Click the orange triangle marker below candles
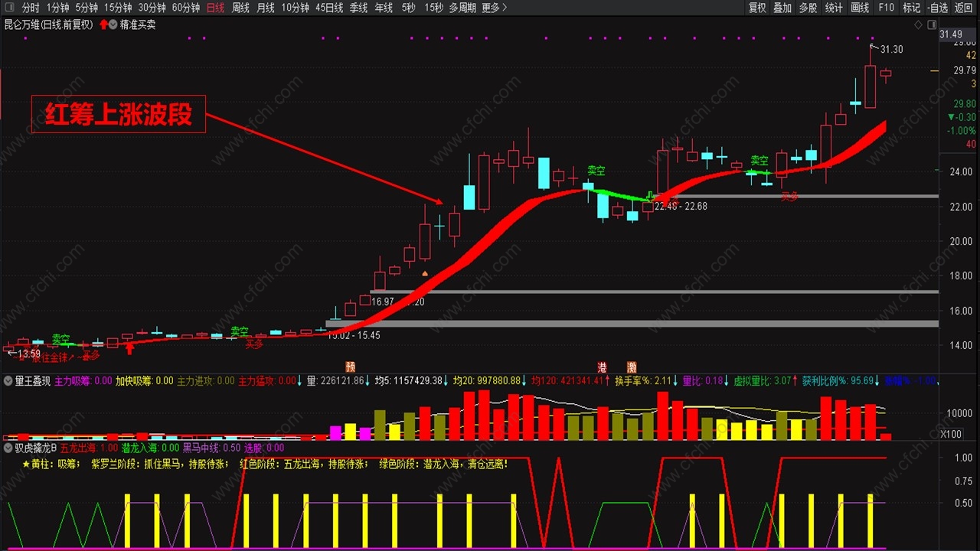Viewport: 980px width, 551px height. coord(425,272)
